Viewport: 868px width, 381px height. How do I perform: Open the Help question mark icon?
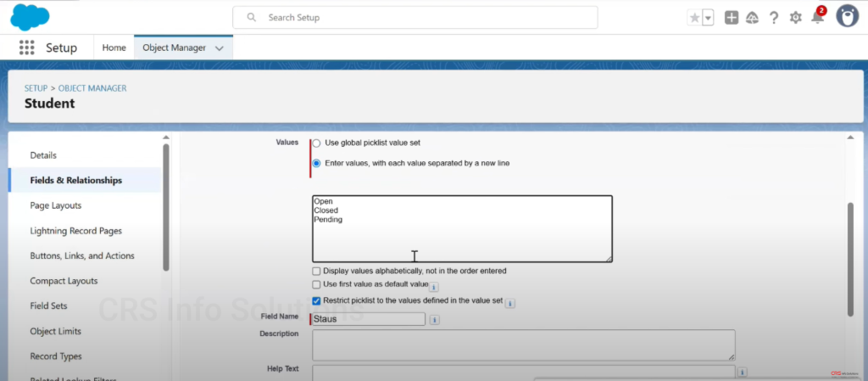point(774,18)
